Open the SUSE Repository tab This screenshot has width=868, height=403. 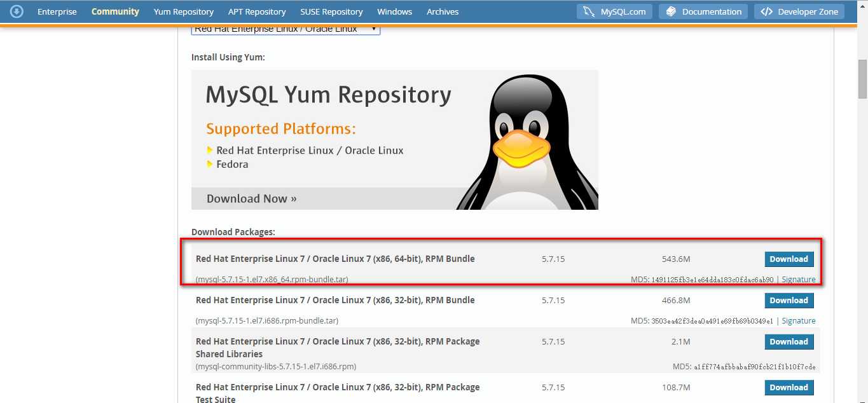331,11
